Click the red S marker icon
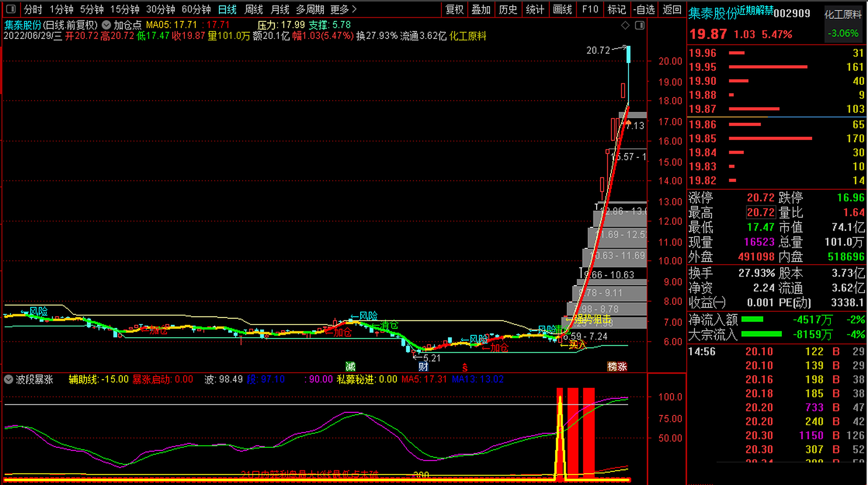The width and height of the screenshot is (868, 485). point(464,367)
